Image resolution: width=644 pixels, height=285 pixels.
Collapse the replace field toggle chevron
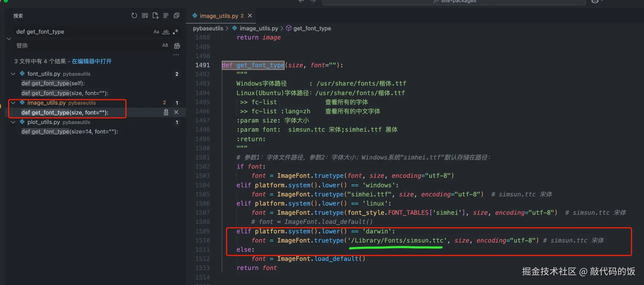tap(9, 38)
